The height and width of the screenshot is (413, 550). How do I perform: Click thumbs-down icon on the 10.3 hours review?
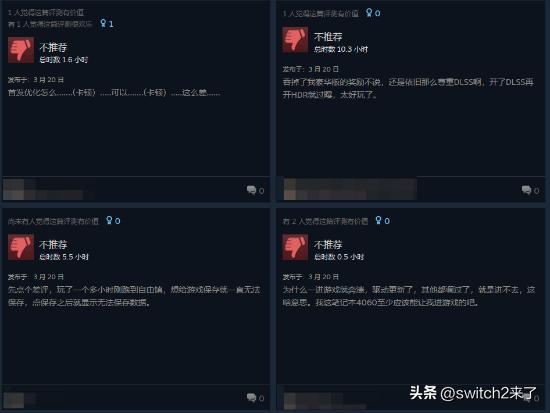pos(295,40)
